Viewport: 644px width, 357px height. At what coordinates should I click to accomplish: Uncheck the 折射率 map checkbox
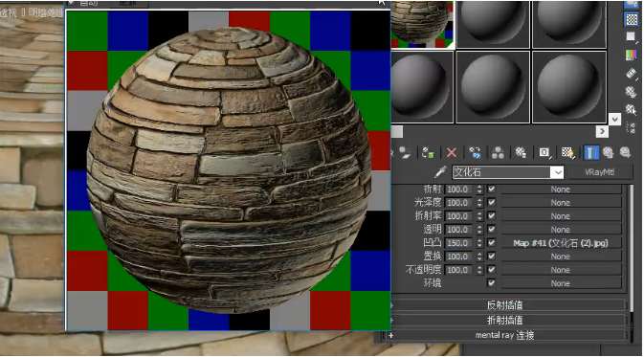(x=492, y=215)
